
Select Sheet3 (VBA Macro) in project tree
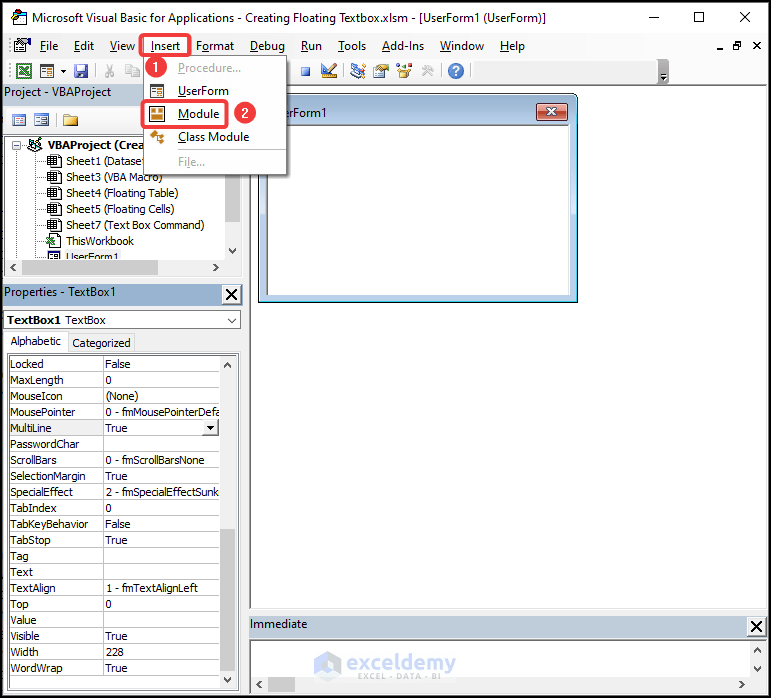(114, 177)
